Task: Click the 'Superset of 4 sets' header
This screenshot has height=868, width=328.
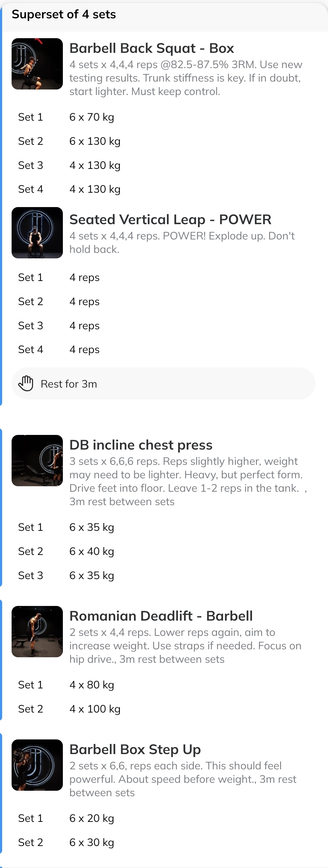Action: 64,14
